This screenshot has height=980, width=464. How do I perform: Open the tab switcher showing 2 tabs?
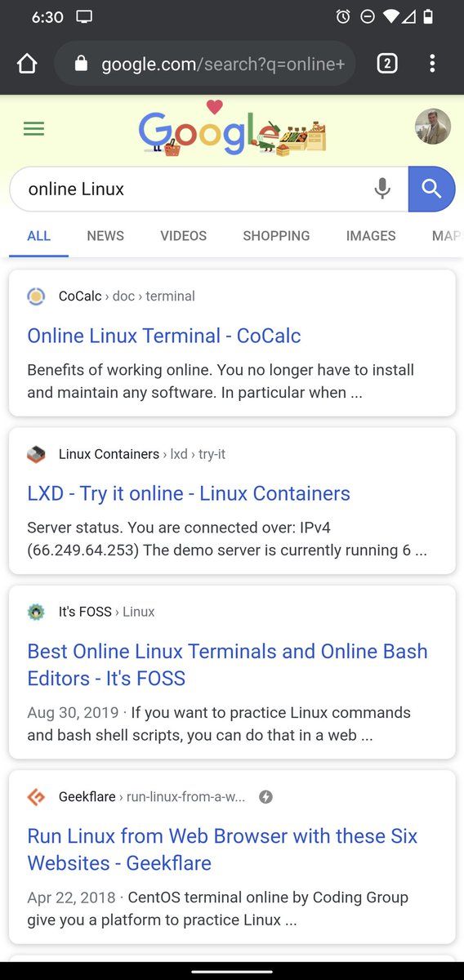(x=387, y=64)
